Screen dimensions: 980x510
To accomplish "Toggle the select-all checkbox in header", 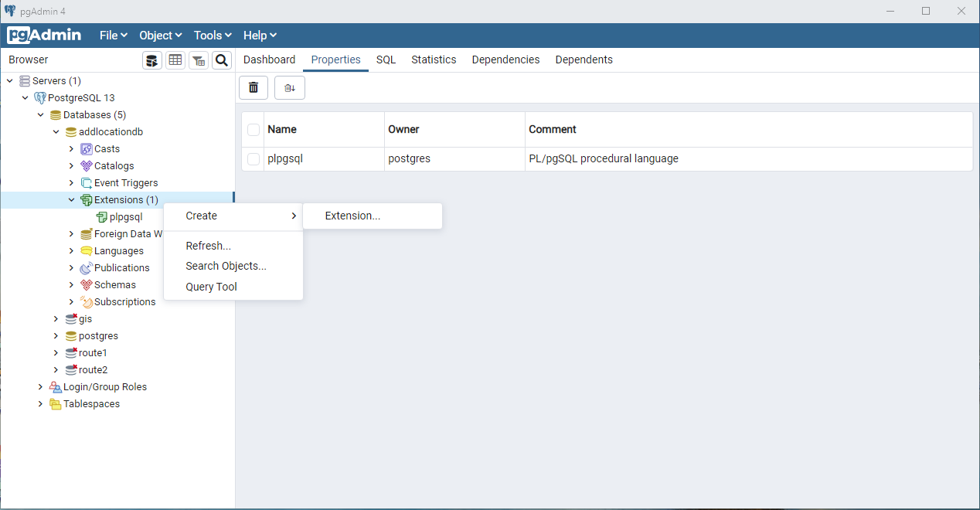I will tap(254, 130).
